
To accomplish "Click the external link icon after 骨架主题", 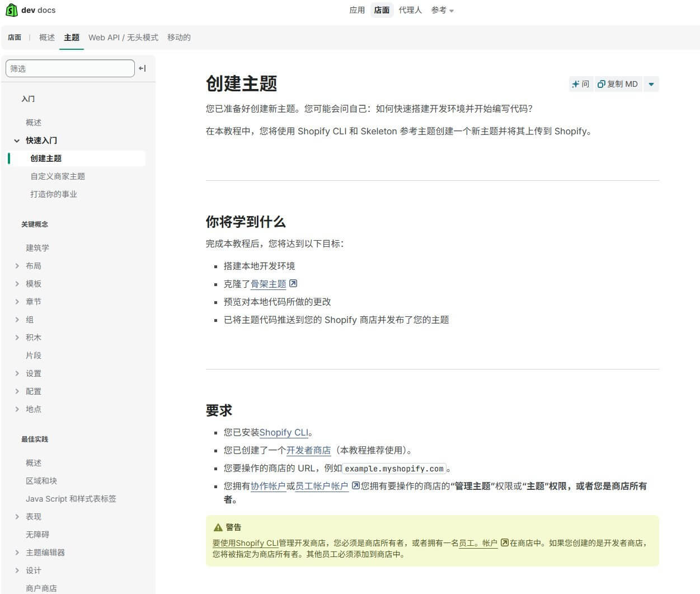I will tap(293, 284).
